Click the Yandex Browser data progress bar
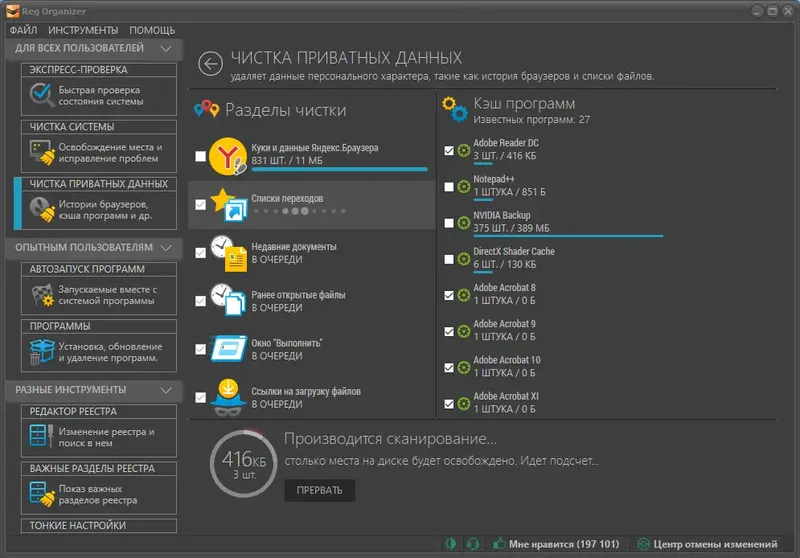Image resolution: width=800 pixels, height=558 pixels. coord(339,169)
